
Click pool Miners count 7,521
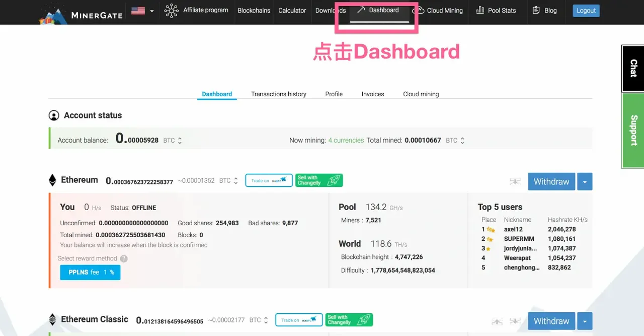[373, 220]
